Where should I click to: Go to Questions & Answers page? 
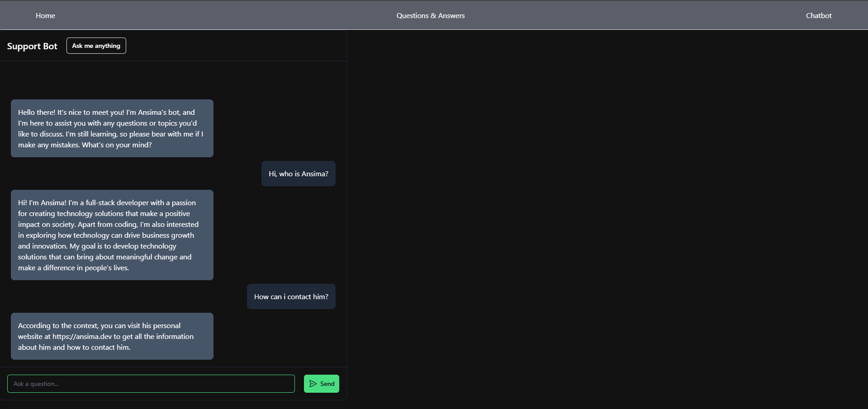pyautogui.click(x=430, y=15)
